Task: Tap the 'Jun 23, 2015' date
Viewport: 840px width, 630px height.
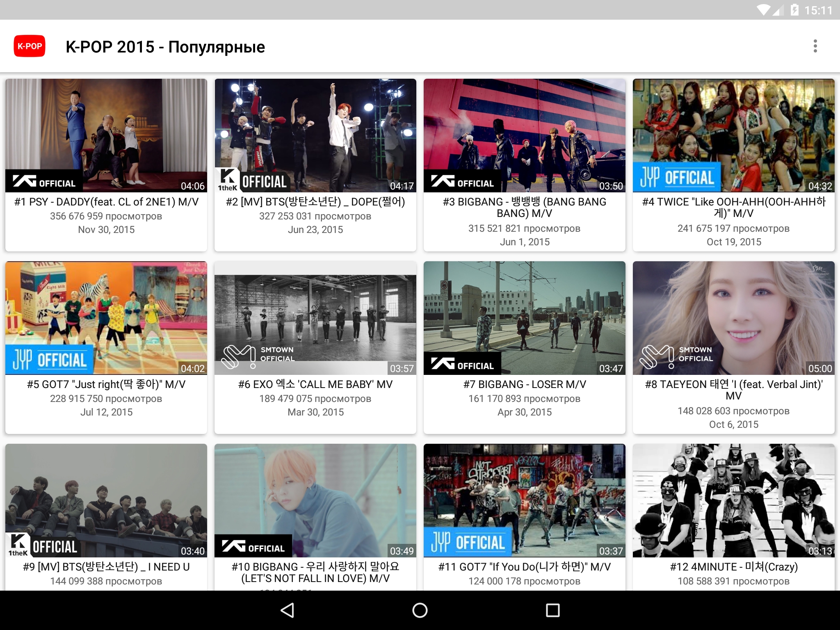Action: coord(315,230)
